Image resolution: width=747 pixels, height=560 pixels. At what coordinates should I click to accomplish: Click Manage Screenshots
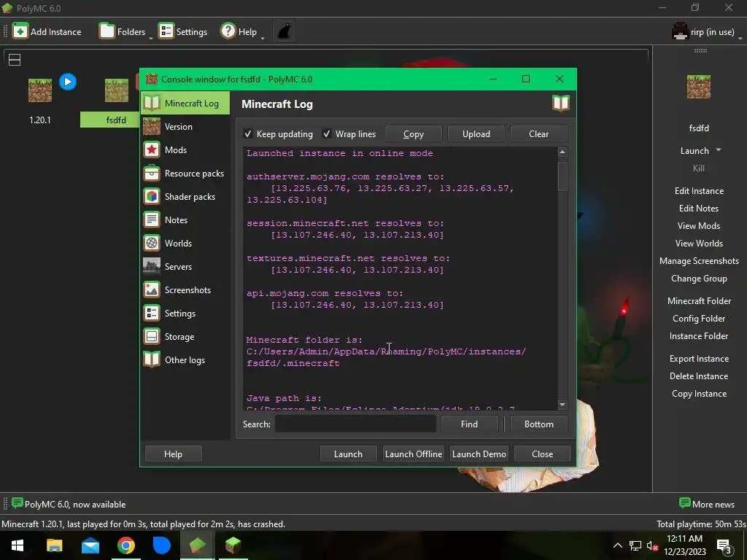pos(699,261)
